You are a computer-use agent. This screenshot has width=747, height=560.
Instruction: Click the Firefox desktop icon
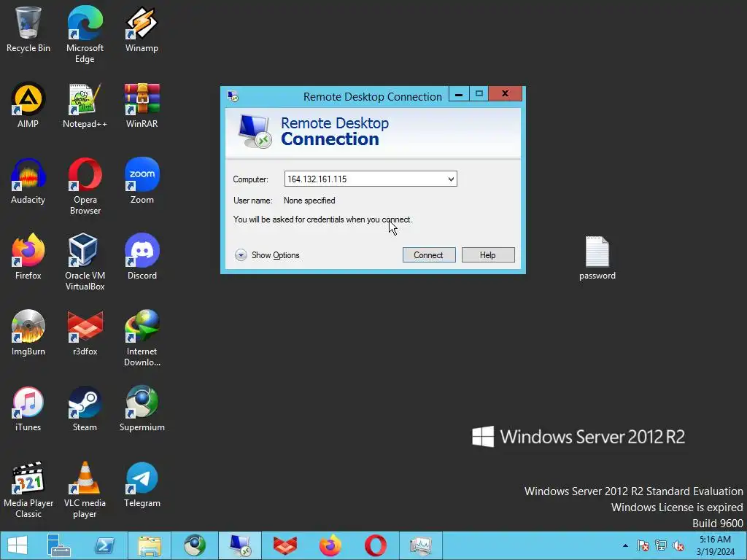click(28, 257)
